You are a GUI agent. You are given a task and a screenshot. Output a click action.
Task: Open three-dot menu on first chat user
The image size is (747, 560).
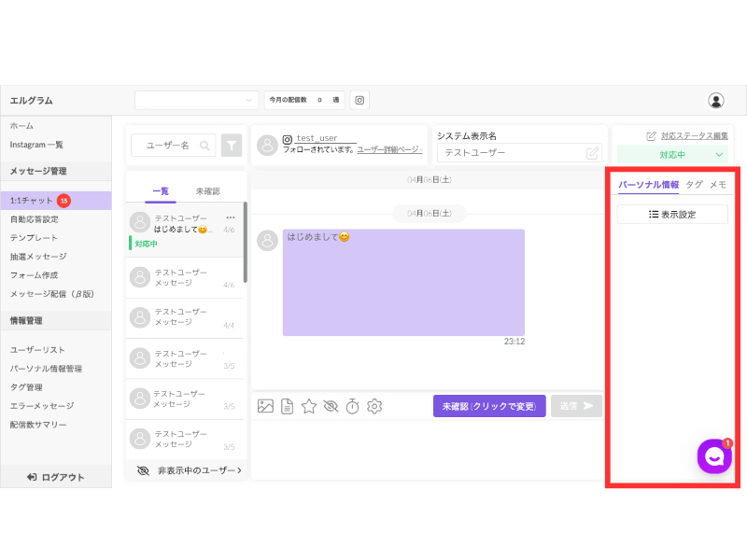pyautogui.click(x=231, y=217)
